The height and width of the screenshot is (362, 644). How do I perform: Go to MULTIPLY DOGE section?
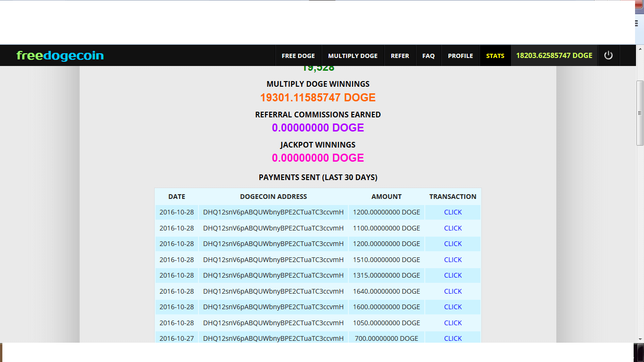(x=353, y=56)
